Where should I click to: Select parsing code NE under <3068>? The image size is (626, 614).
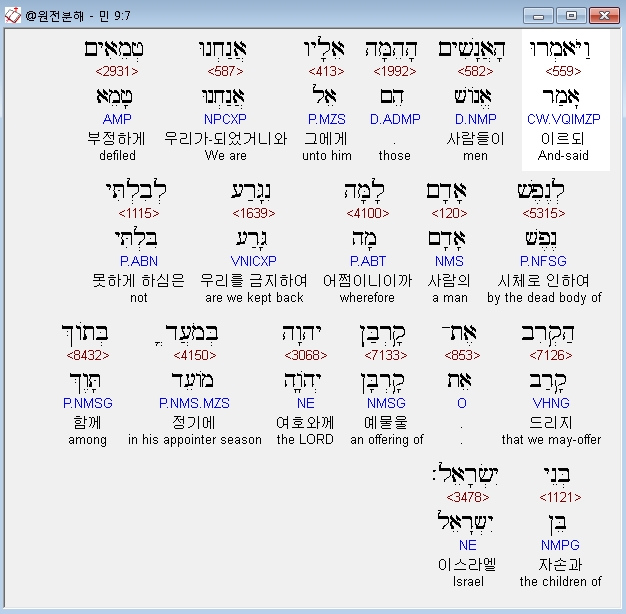306,403
